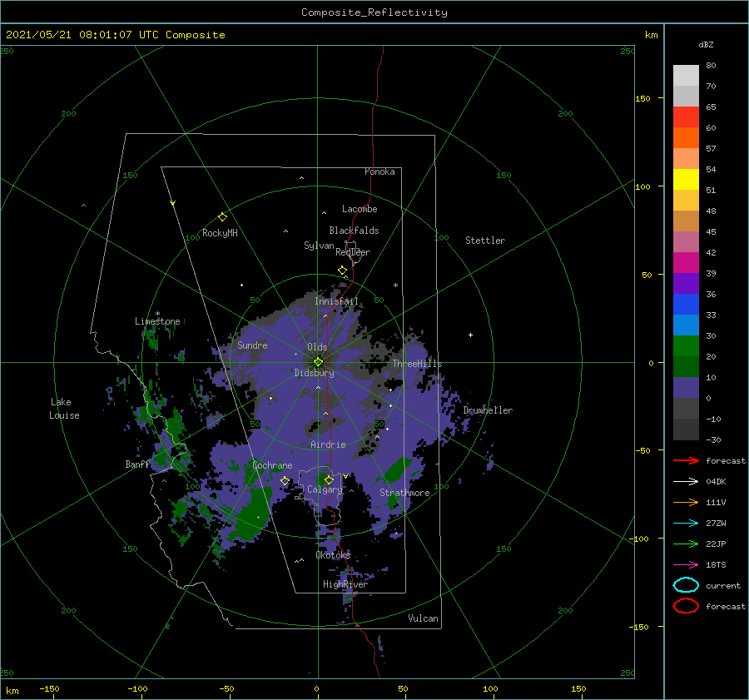Select the Strathmore city label

pos(404,493)
